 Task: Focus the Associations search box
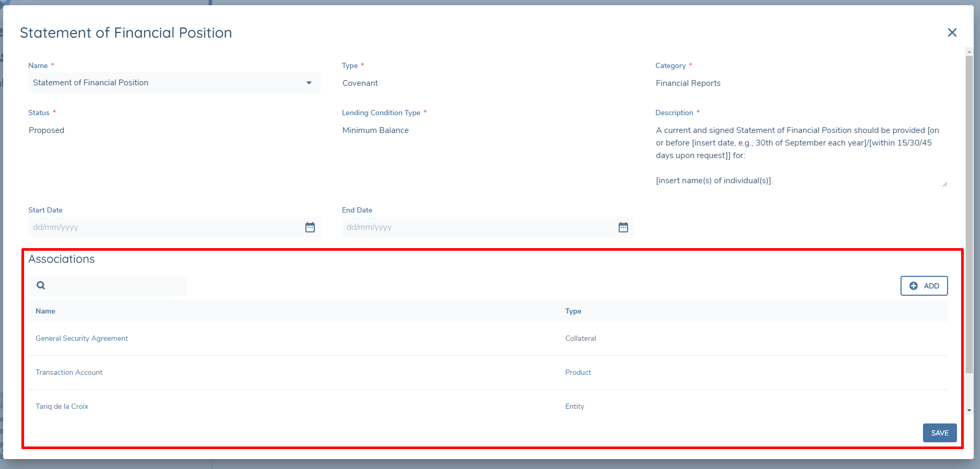click(115, 286)
